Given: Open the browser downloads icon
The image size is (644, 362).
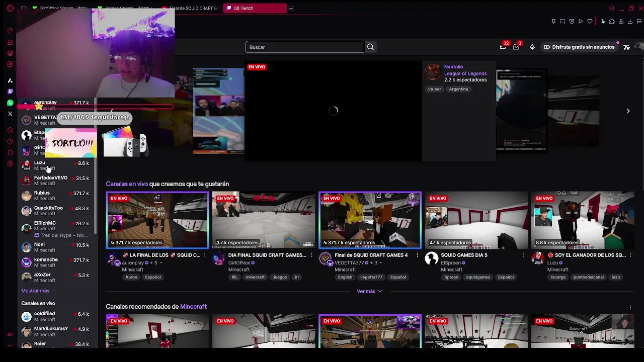Looking at the screenshot, I should pos(630,22).
